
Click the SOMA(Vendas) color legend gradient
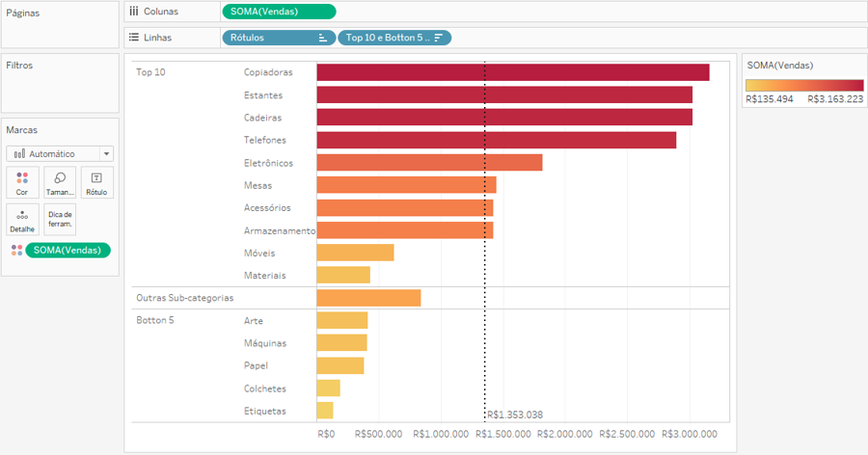pyautogui.click(x=804, y=85)
